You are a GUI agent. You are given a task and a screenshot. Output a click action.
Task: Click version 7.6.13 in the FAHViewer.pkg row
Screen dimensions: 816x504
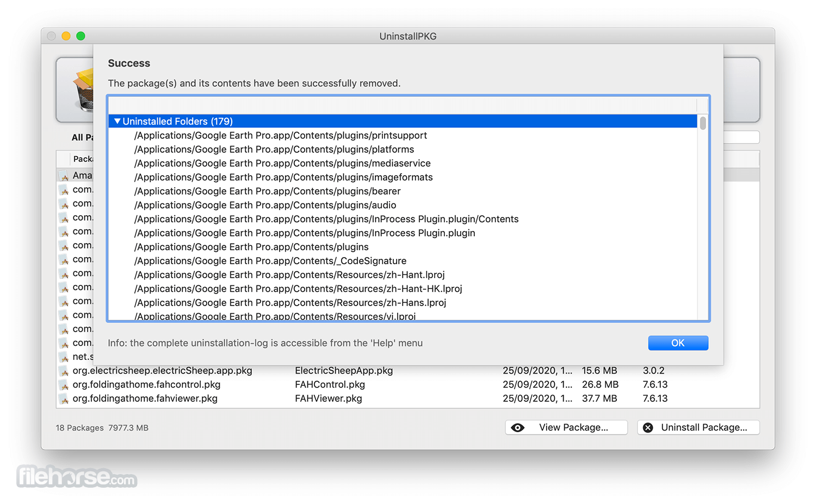pos(655,399)
